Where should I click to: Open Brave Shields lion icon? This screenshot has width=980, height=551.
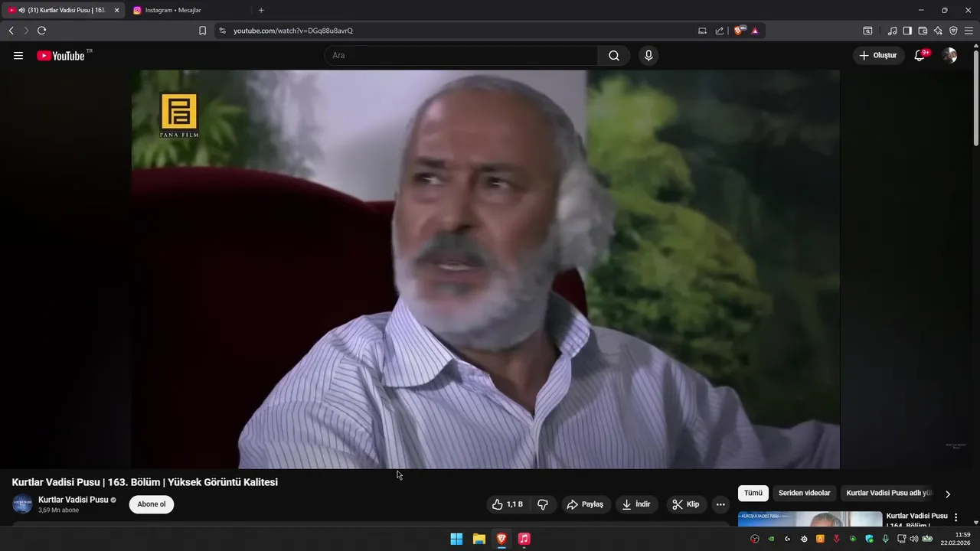[x=739, y=31]
